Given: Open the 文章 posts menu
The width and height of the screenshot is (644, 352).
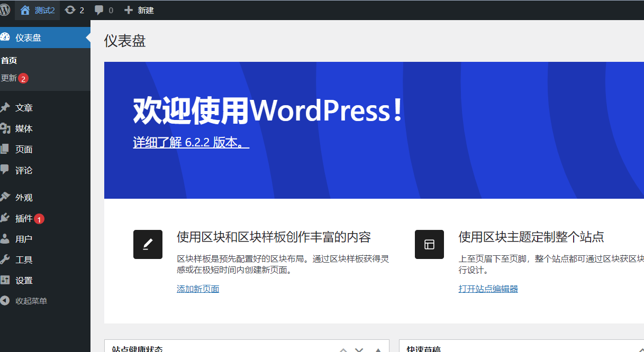Looking at the screenshot, I should pyautogui.click(x=24, y=108).
